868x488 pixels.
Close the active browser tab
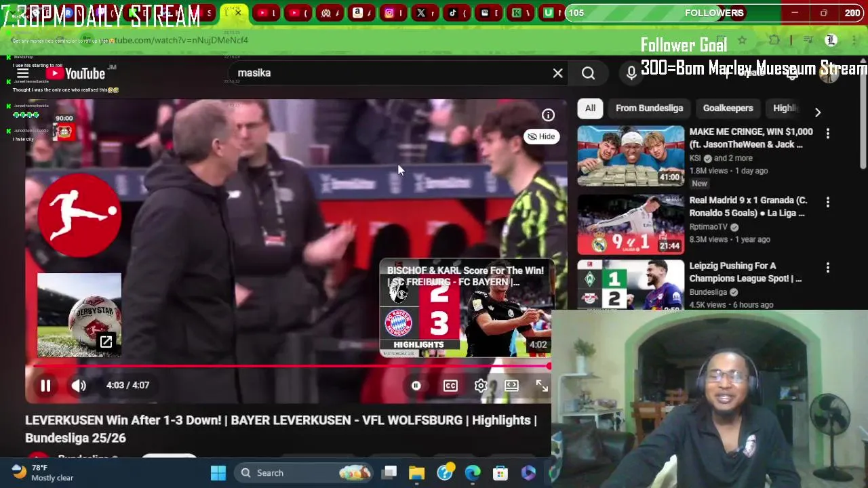(238, 12)
